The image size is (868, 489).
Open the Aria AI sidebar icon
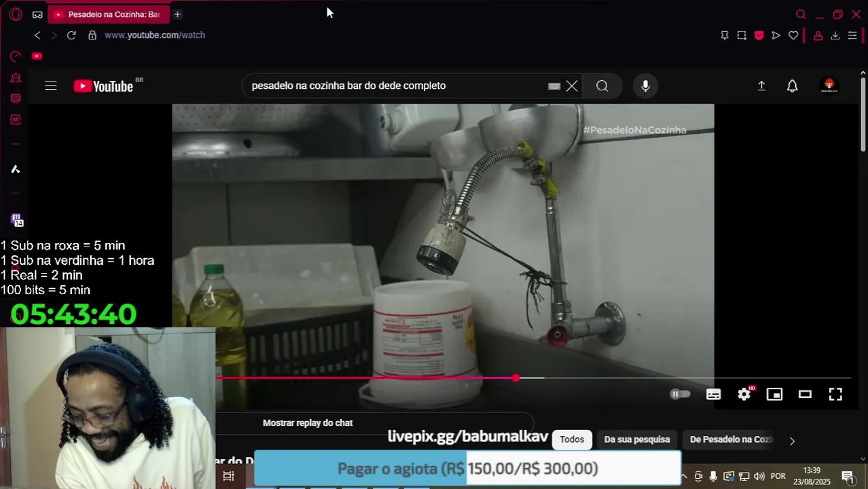(16, 169)
